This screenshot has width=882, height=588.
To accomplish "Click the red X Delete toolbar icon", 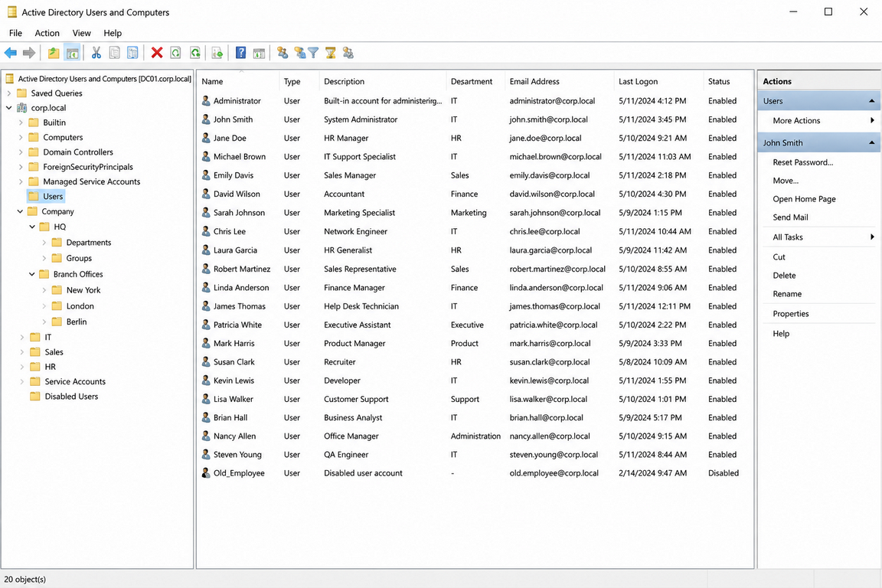I will [x=157, y=53].
